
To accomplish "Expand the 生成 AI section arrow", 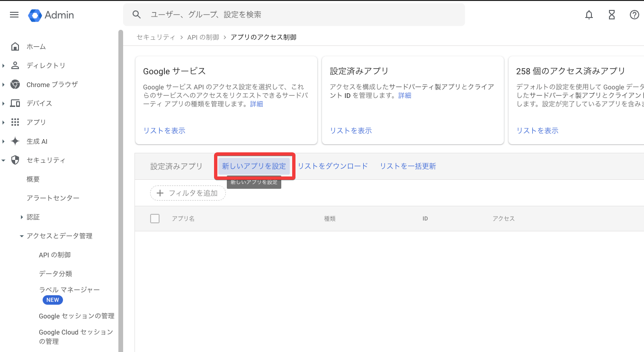I will pos(3,141).
